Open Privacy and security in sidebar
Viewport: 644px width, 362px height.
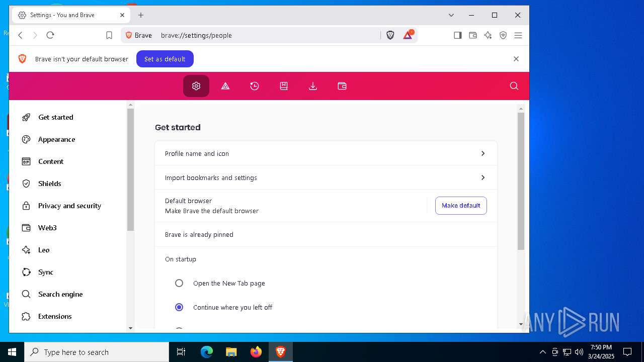(x=69, y=206)
